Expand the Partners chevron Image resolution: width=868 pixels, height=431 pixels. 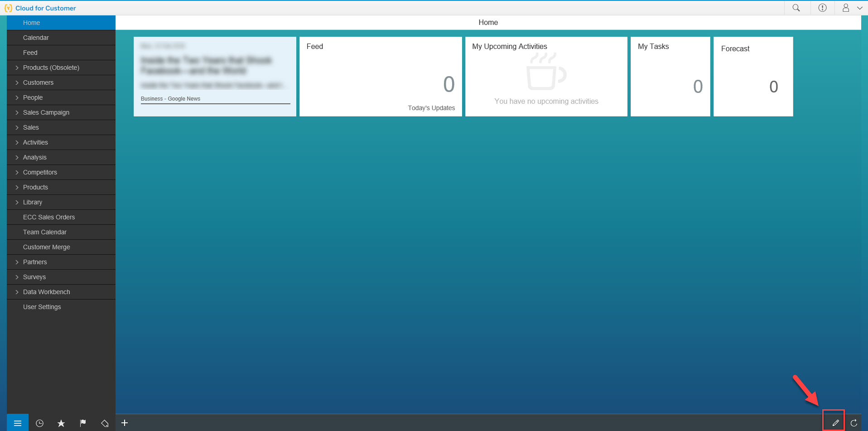point(17,262)
